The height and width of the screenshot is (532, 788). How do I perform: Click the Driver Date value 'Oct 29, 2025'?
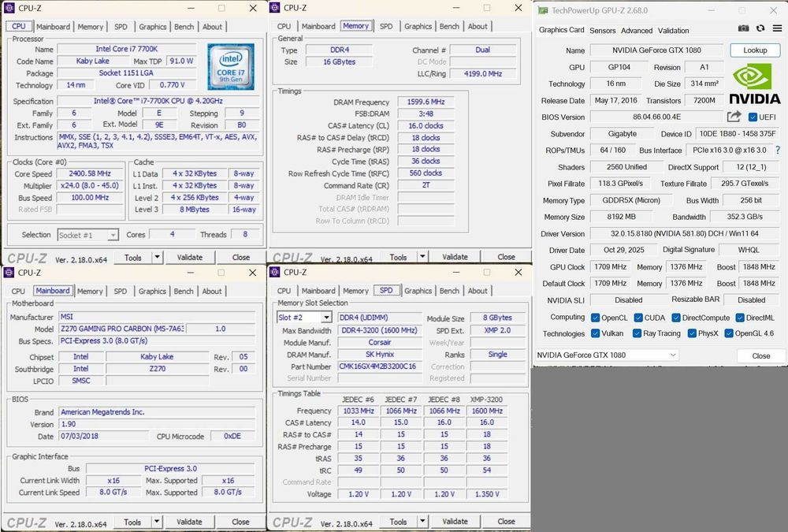[623, 250]
